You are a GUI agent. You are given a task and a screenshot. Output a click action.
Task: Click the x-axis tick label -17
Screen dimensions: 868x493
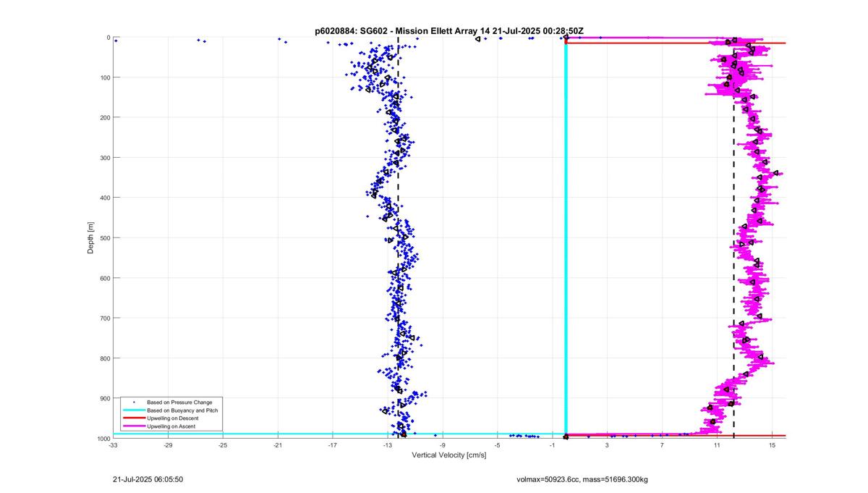tap(333, 445)
